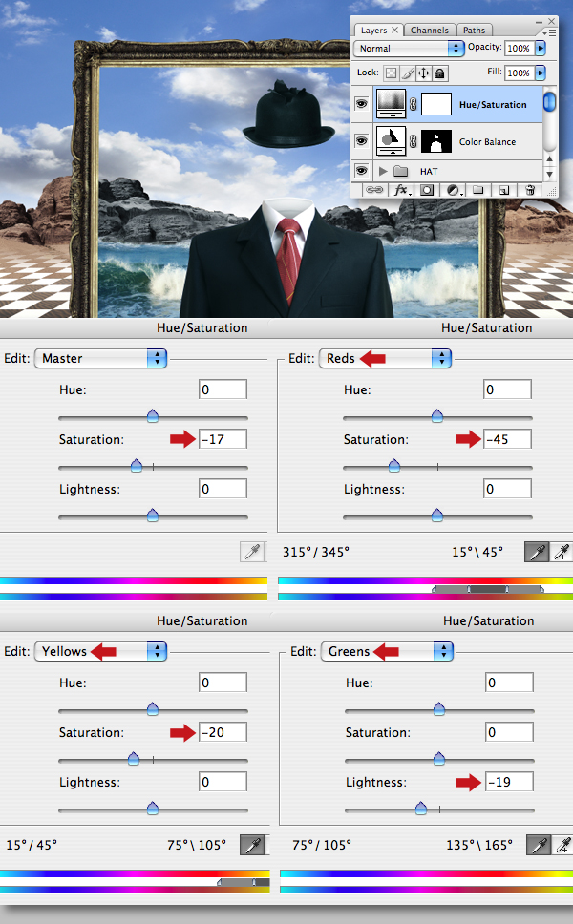Select the Color Balance layer name
This screenshot has height=924, width=573.
click(x=487, y=142)
